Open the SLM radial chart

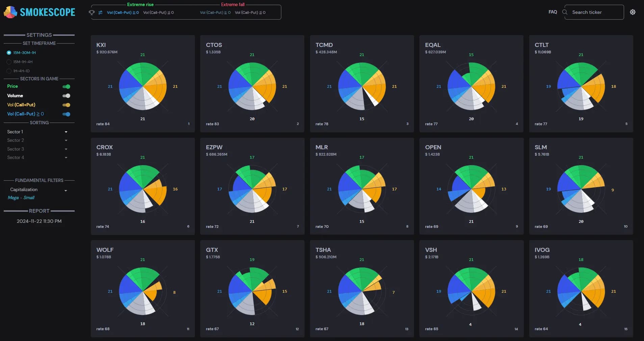581,189
